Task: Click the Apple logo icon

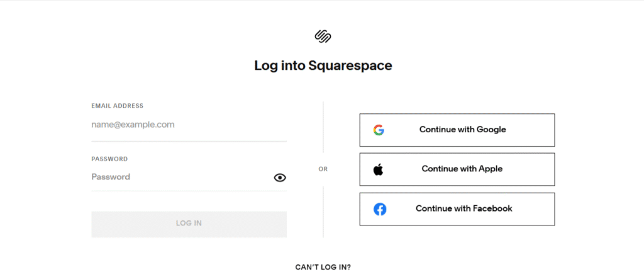Action: click(378, 169)
